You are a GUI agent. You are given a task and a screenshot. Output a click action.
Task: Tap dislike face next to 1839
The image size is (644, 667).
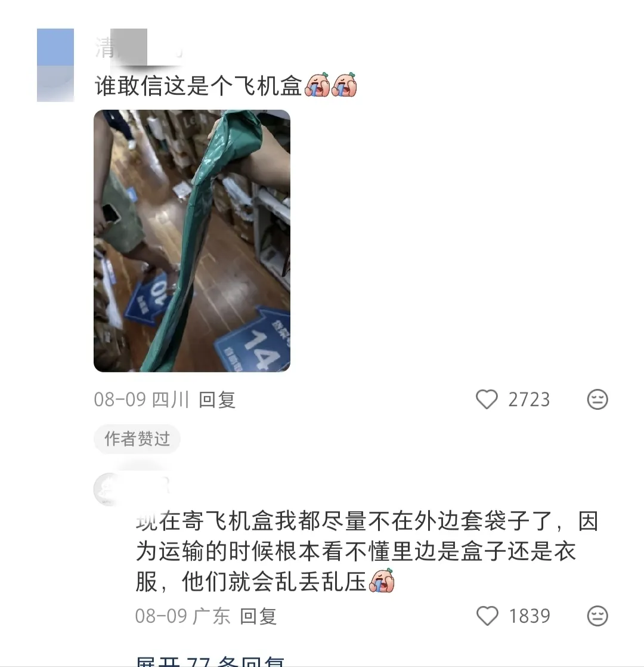click(x=597, y=616)
